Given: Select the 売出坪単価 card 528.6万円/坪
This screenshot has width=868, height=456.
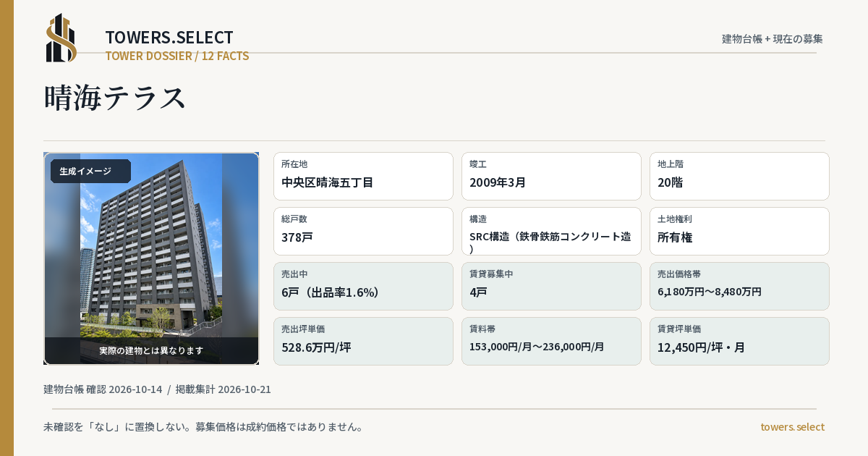Looking at the screenshot, I should click(363, 341).
